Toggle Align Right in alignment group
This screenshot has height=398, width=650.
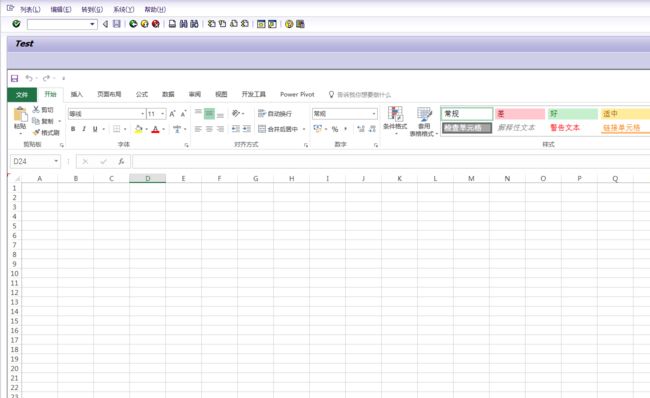click(220, 129)
